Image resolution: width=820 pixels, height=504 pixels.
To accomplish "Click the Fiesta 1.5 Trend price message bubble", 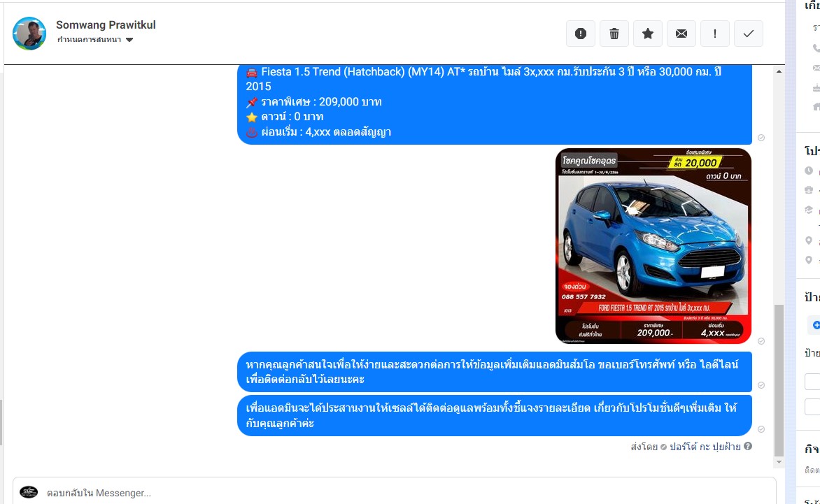I will point(494,102).
